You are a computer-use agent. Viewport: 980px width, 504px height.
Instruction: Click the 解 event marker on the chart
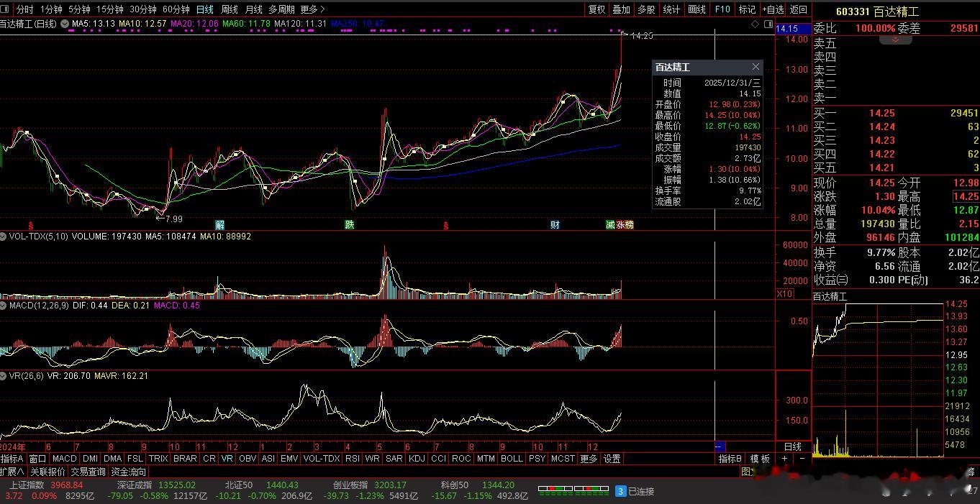coord(219,225)
